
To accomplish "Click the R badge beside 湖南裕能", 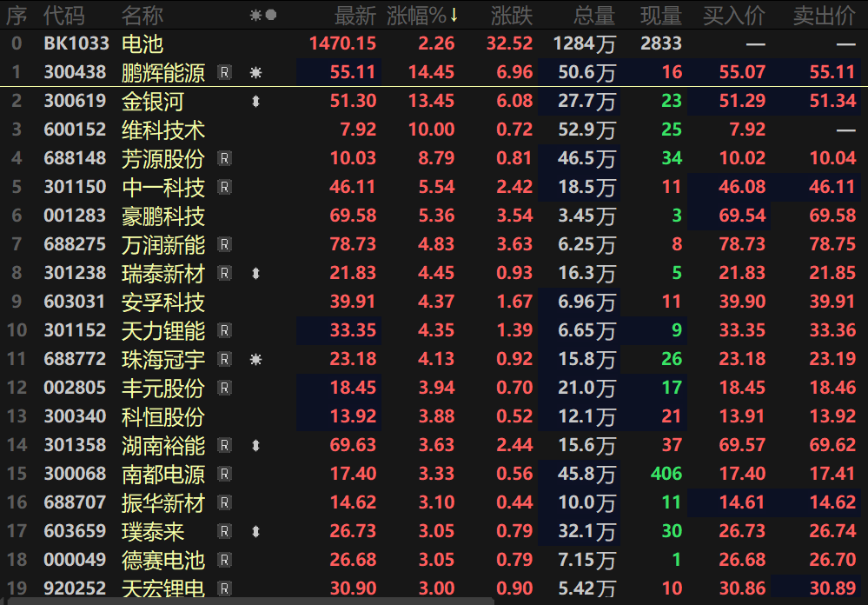I will [224, 445].
